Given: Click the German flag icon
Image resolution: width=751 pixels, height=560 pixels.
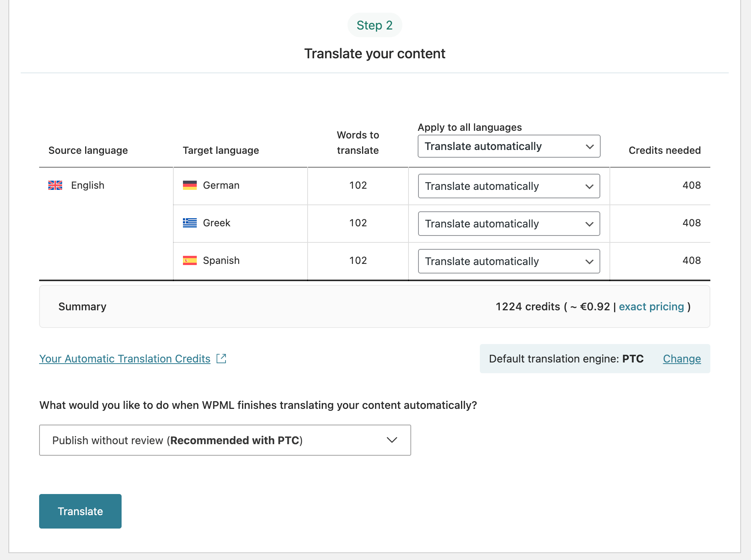Looking at the screenshot, I should 189,185.
